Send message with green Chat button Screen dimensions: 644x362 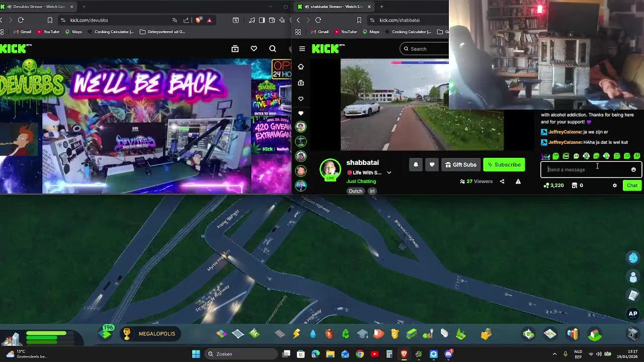tap(632, 186)
